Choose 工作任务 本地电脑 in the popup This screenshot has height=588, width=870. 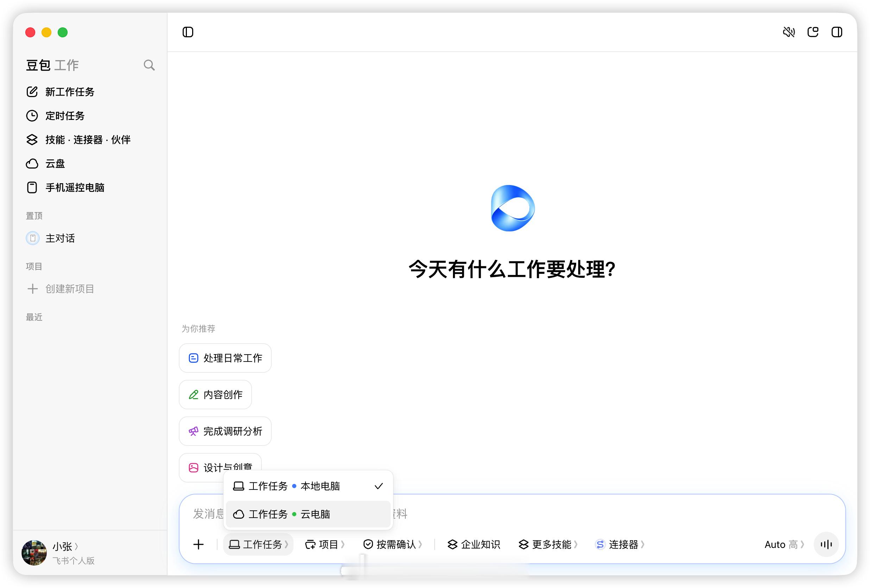308,486
